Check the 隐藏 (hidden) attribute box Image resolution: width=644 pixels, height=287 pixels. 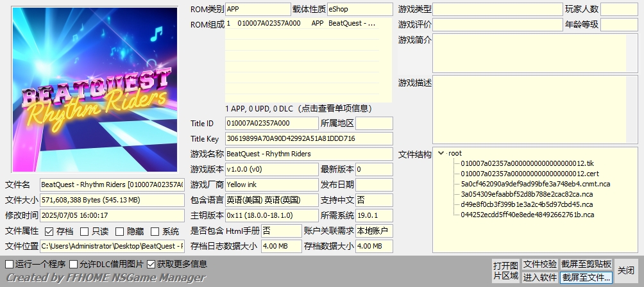119,231
